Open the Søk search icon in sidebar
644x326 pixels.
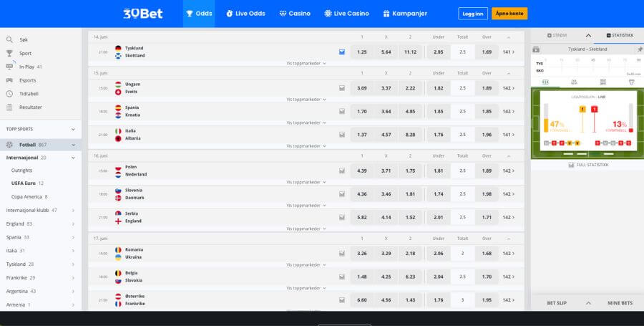[9, 40]
